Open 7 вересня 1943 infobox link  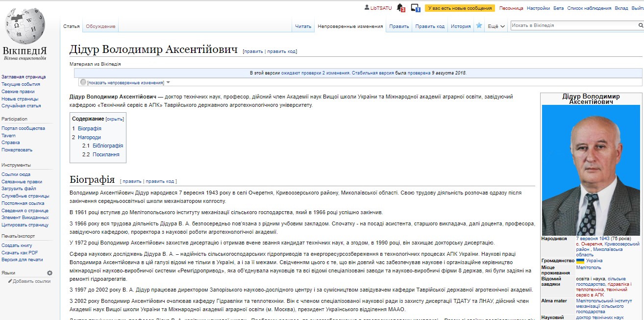coord(593,239)
